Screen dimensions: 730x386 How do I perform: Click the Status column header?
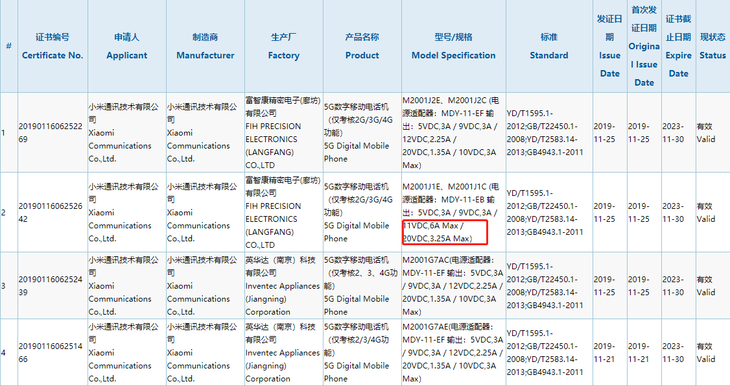coord(713,46)
